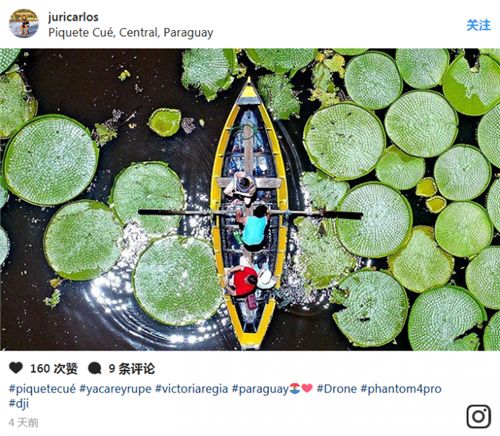This screenshot has width=500, height=436.
Task: Open comments via the speech bubble icon
Action: [94, 368]
